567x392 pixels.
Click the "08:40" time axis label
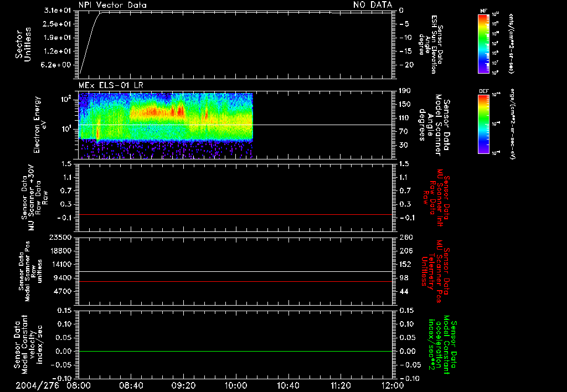(x=131, y=385)
